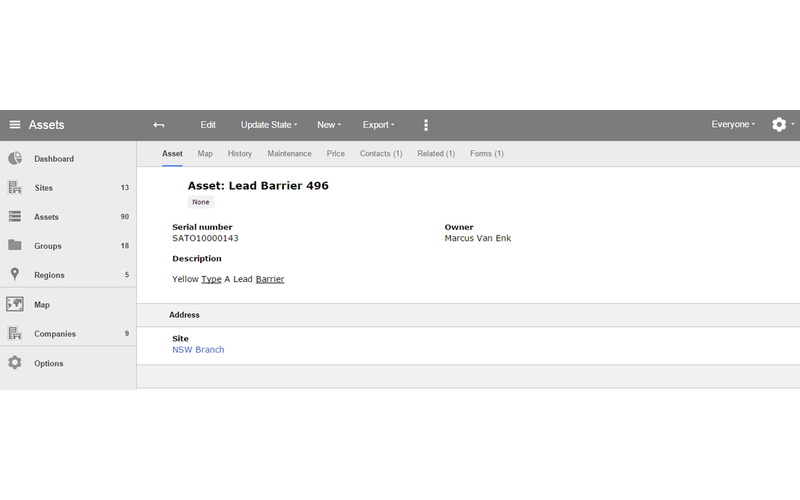
Task: Click the Assets title in header
Action: pos(46,125)
